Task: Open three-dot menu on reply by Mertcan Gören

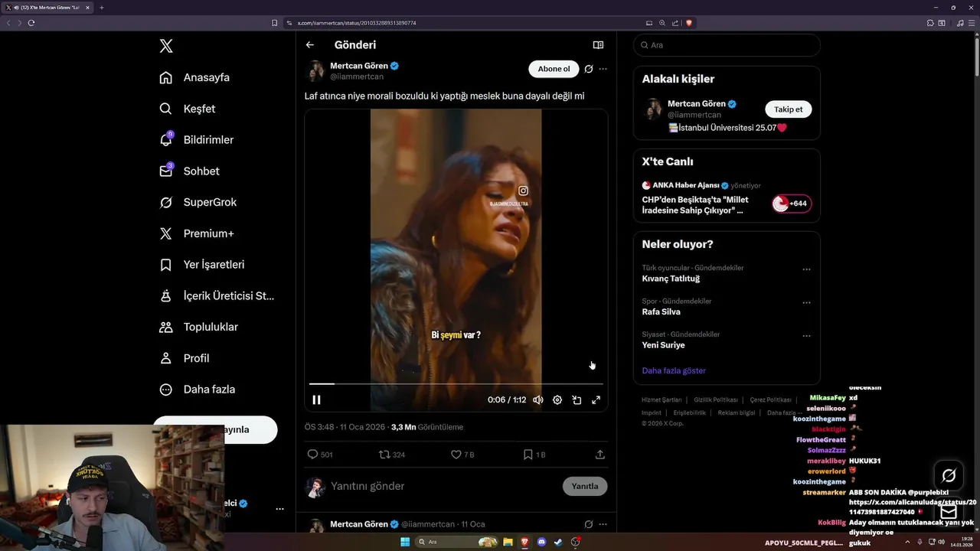Action: coord(603,524)
